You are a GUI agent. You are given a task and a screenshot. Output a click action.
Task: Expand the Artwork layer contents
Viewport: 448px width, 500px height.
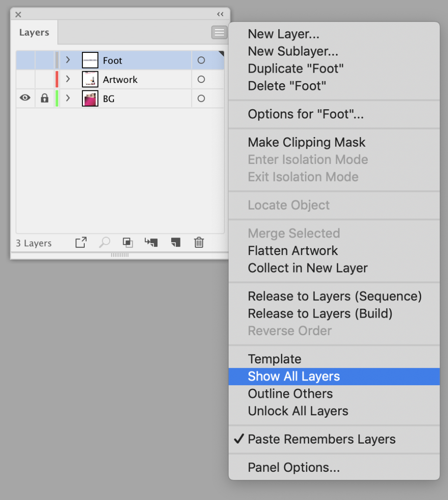(68, 79)
